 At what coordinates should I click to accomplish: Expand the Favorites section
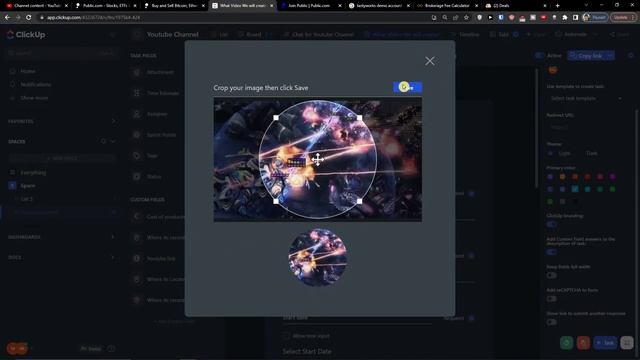113,121
